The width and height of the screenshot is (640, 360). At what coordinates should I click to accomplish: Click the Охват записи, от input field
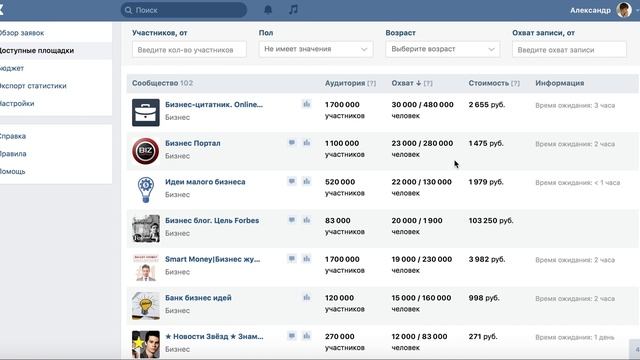pyautogui.click(x=569, y=49)
